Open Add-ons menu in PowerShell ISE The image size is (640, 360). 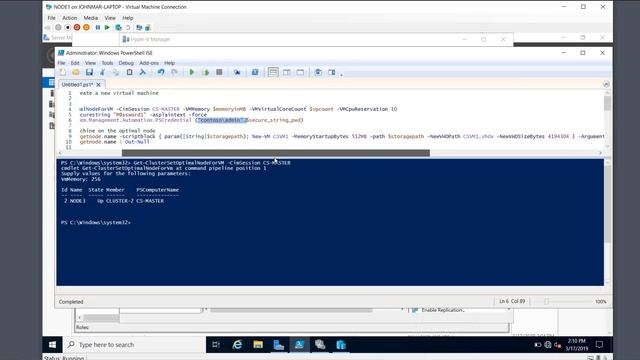pyautogui.click(x=149, y=63)
